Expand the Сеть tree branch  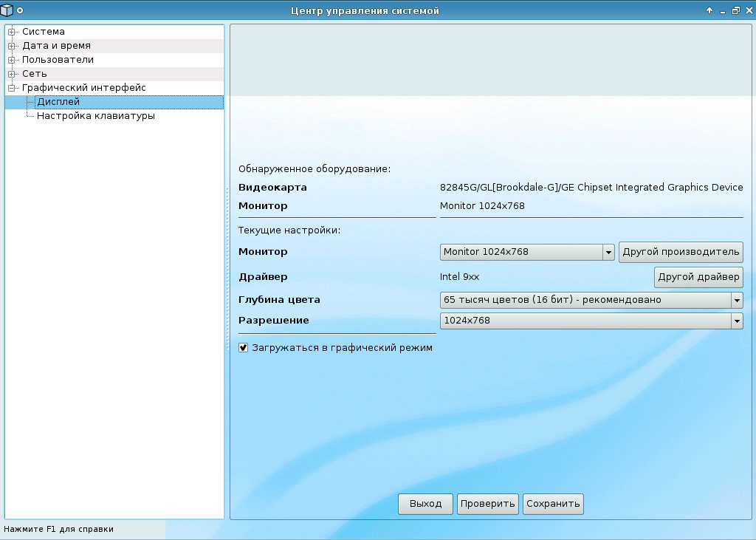[10, 73]
